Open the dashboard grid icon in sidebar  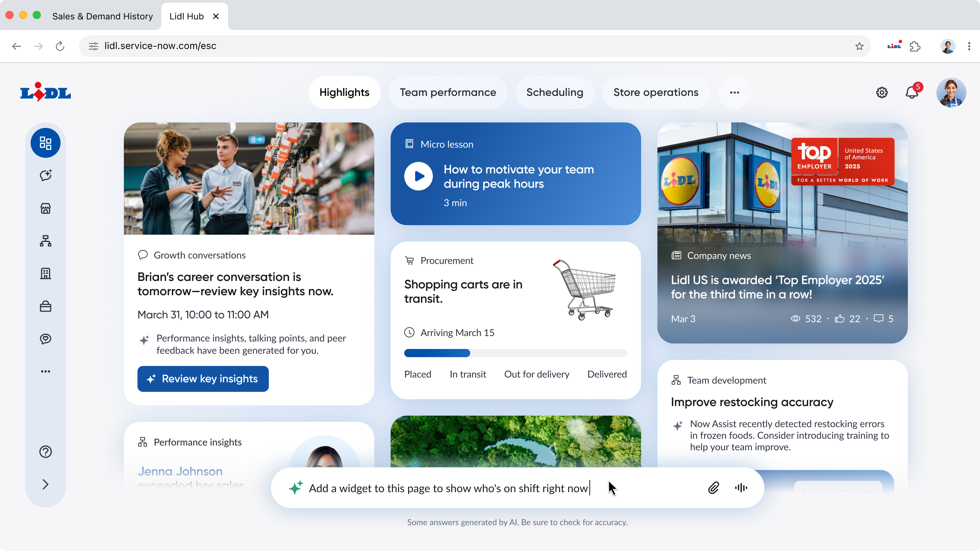pos(45,143)
